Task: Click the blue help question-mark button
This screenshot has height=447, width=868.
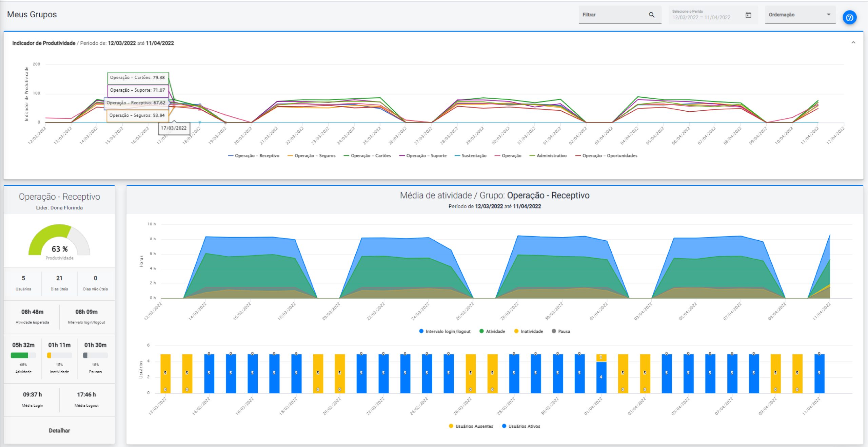Action: point(849,17)
